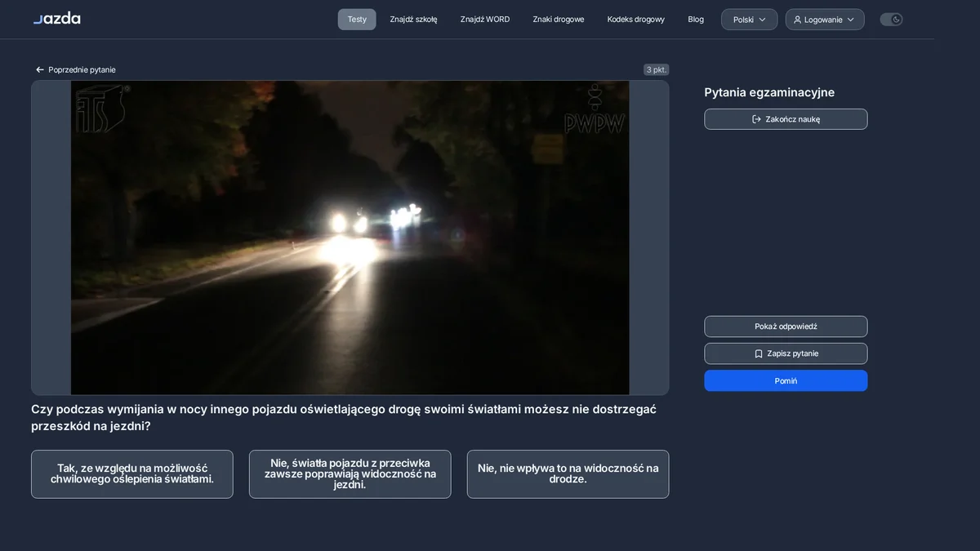Open the Testy menu item
980x551 pixels.
click(357, 20)
